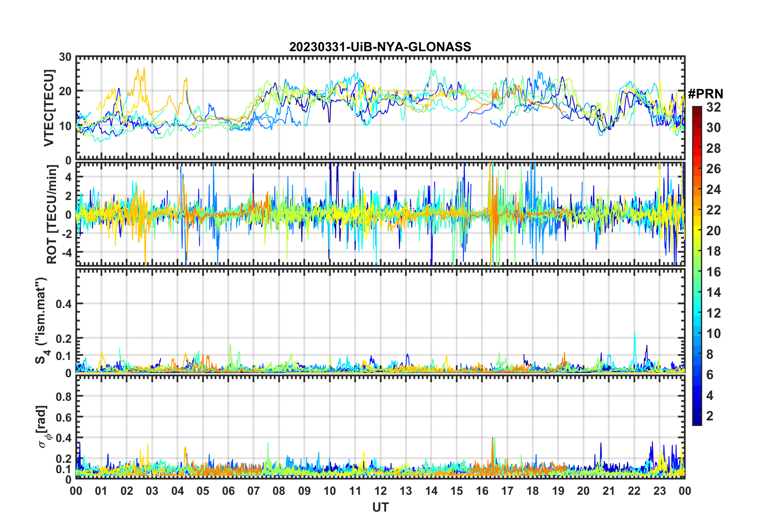The height and width of the screenshot is (532, 761).
Task: Click the 11 hour tick on UT axis
Action: 355,491
